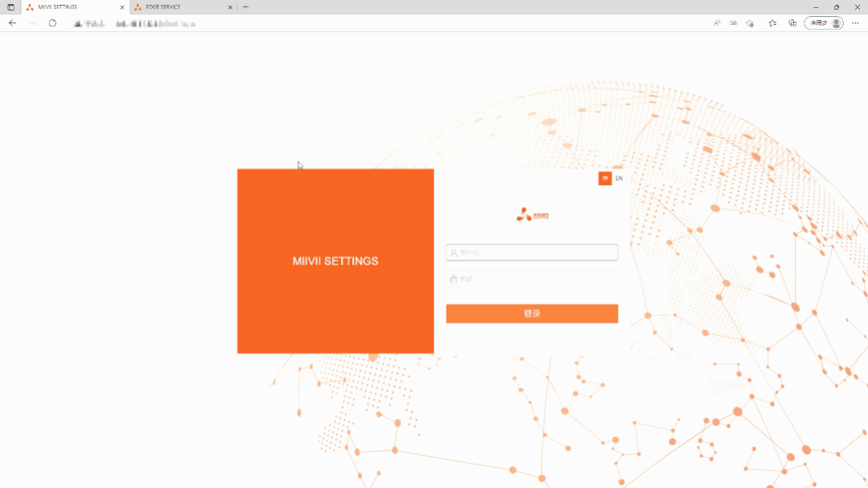Go forward to the next page
The height and width of the screenshot is (488, 868).
coord(33,23)
